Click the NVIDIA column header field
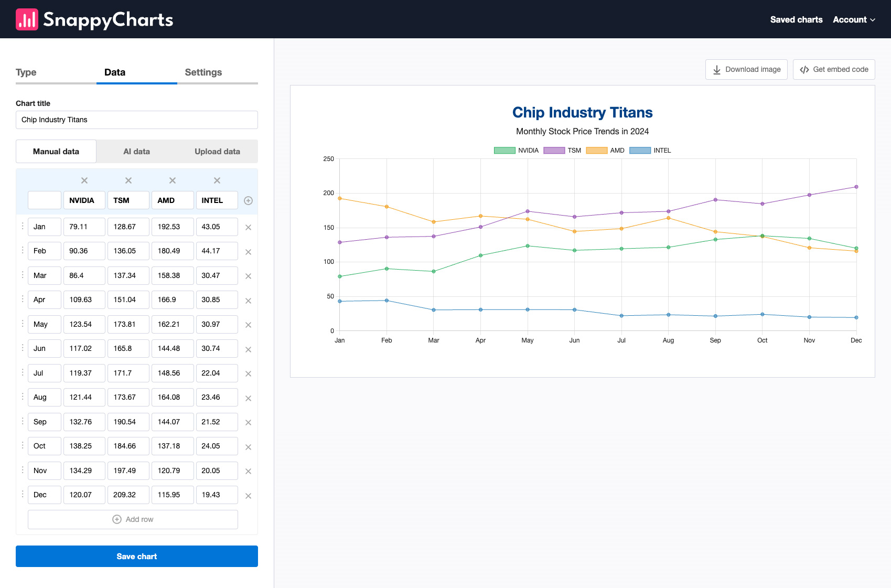The image size is (891, 588). pos(84,200)
